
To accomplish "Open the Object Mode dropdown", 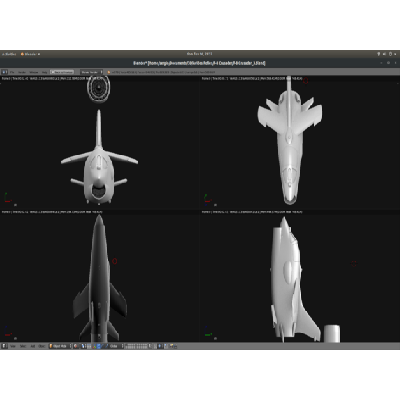I will click(x=61, y=346).
